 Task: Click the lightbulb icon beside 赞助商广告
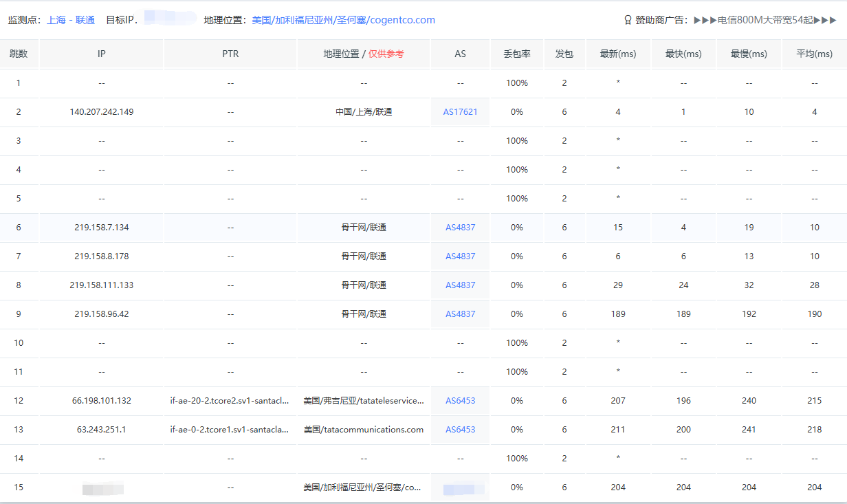coord(628,20)
